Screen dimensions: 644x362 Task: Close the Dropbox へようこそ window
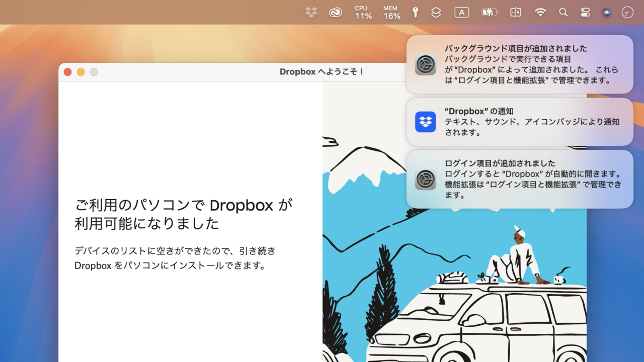[67, 72]
